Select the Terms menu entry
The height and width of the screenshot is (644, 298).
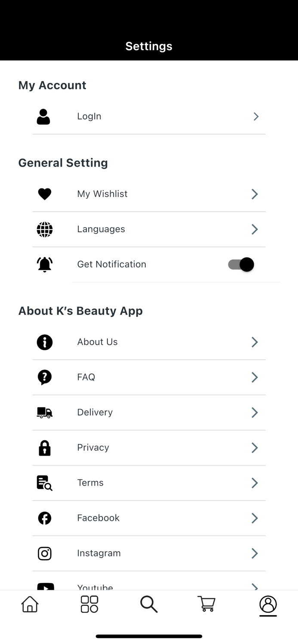point(90,483)
